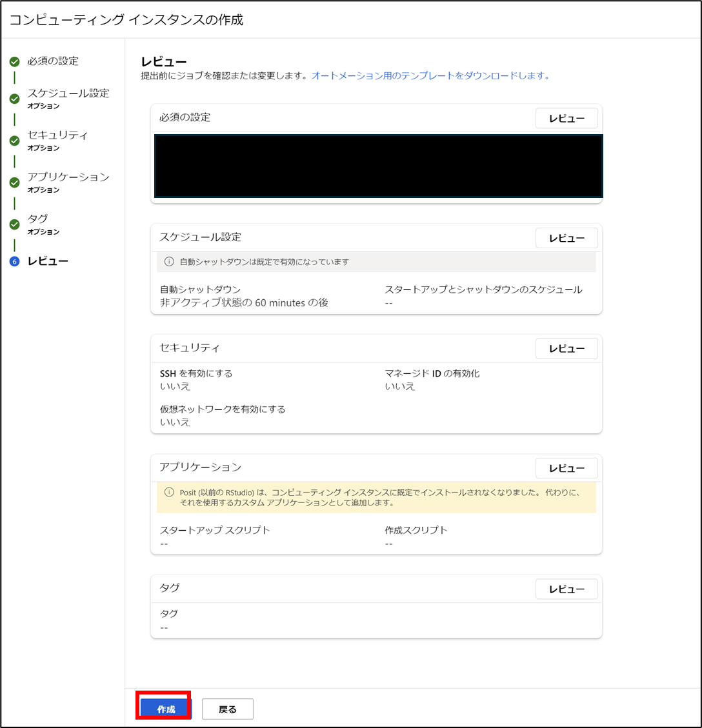702x728 pixels.
Task: Click レビュー button in アプリケーション card
Action: 567,468
